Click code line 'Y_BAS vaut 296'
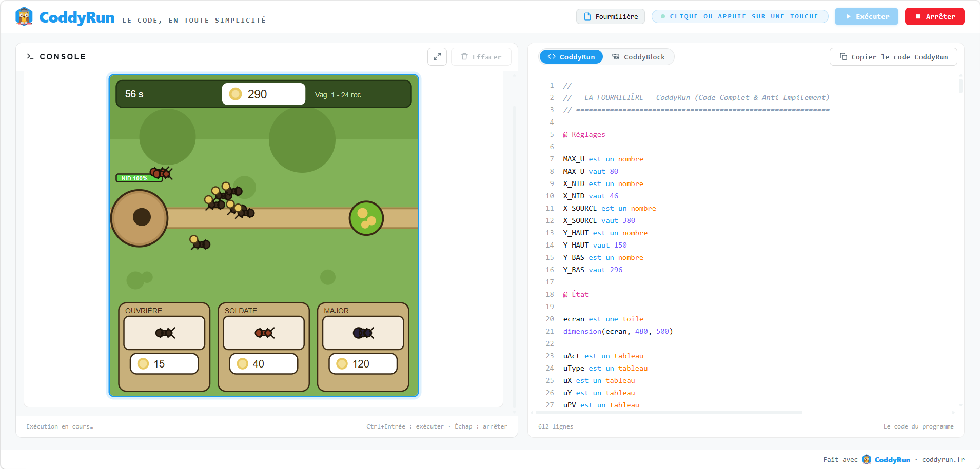Viewport: 980px width, 469px height. [x=593, y=270]
